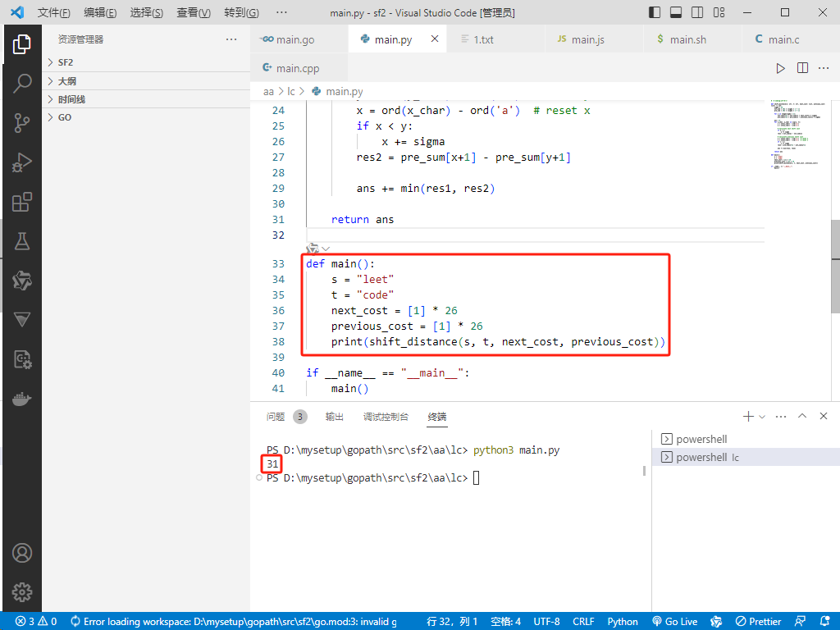The image size is (840, 630).
Task: Expand the SF2 folder section
Action: pyautogui.click(x=146, y=62)
